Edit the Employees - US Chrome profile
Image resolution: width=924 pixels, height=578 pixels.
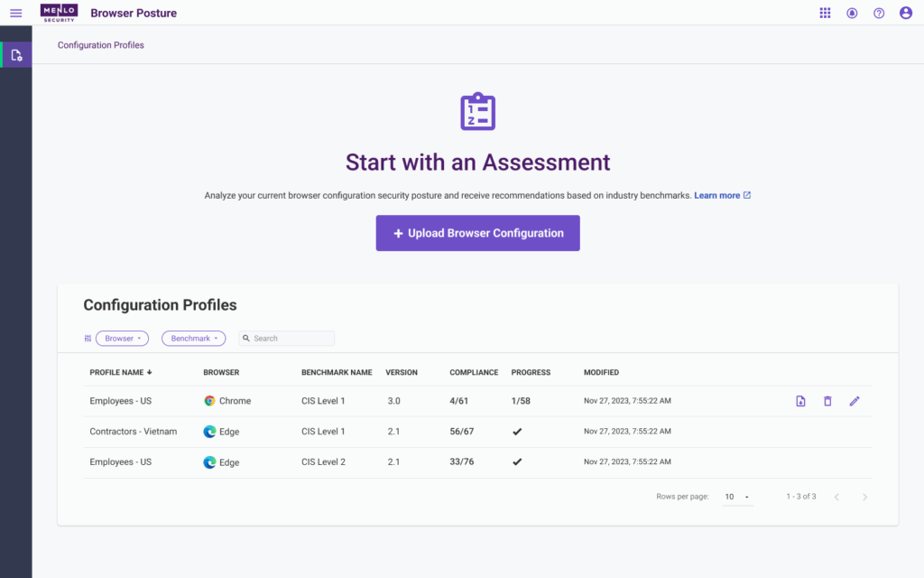tap(855, 401)
